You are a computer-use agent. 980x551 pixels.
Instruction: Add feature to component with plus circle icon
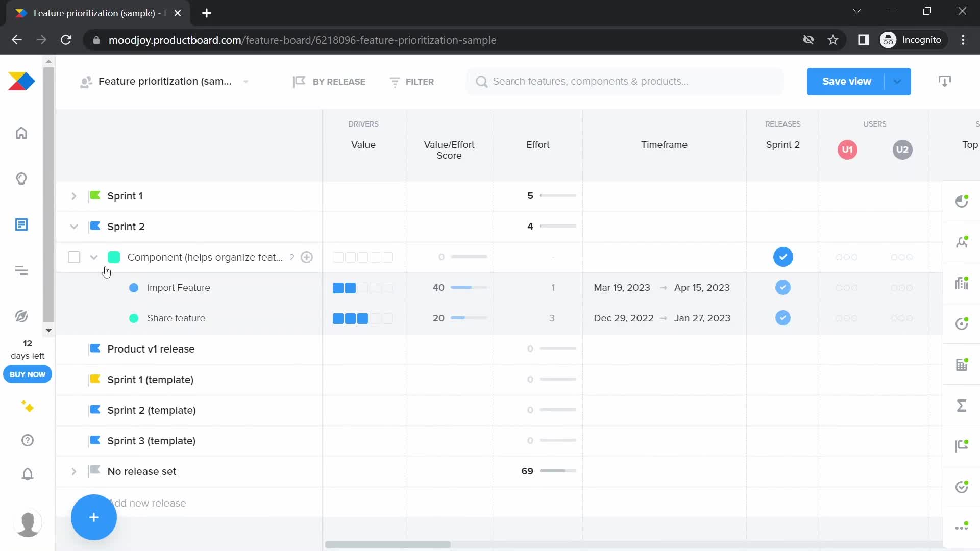click(307, 257)
